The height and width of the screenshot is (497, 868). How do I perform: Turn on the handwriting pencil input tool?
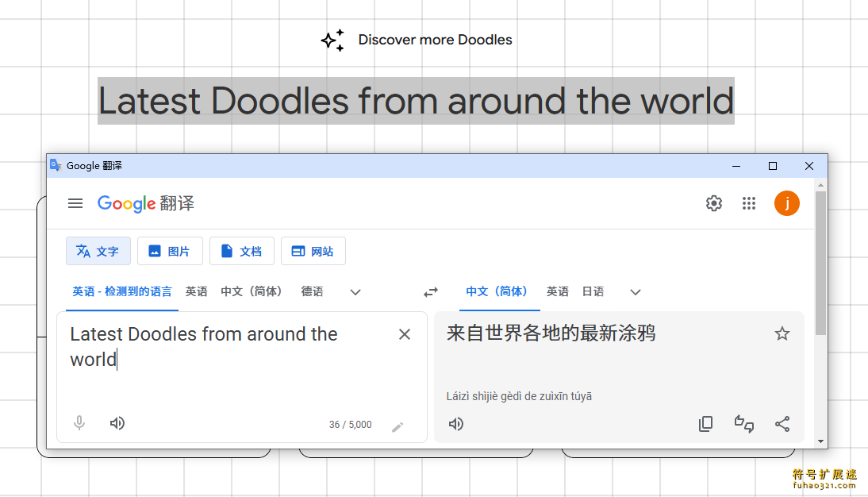(398, 426)
